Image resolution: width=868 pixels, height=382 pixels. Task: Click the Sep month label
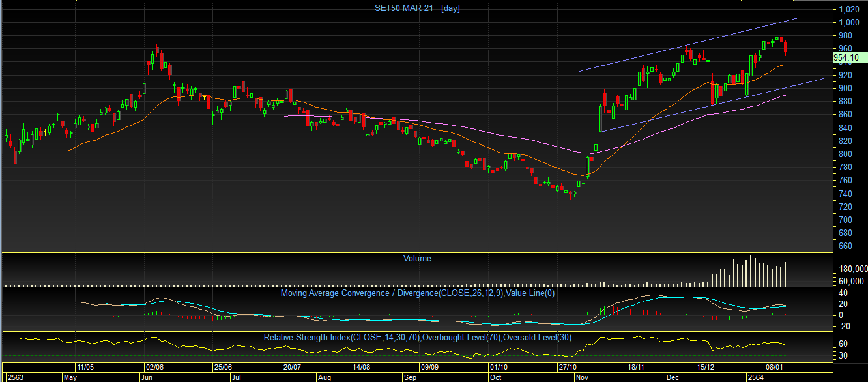[411, 377]
